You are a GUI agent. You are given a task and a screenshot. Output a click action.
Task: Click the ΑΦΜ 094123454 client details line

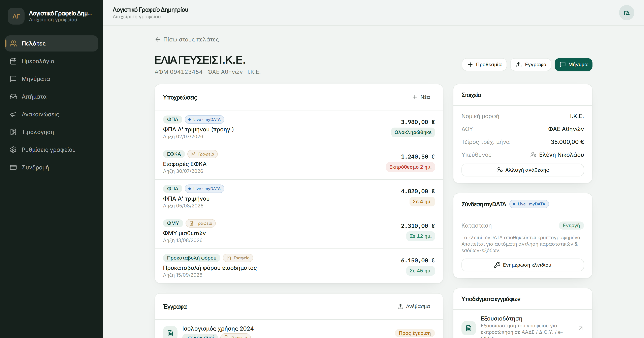pyautogui.click(x=207, y=72)
